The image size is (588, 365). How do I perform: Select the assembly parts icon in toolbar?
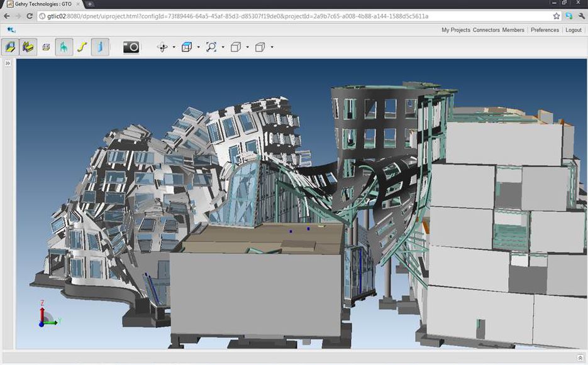[28, 46]
